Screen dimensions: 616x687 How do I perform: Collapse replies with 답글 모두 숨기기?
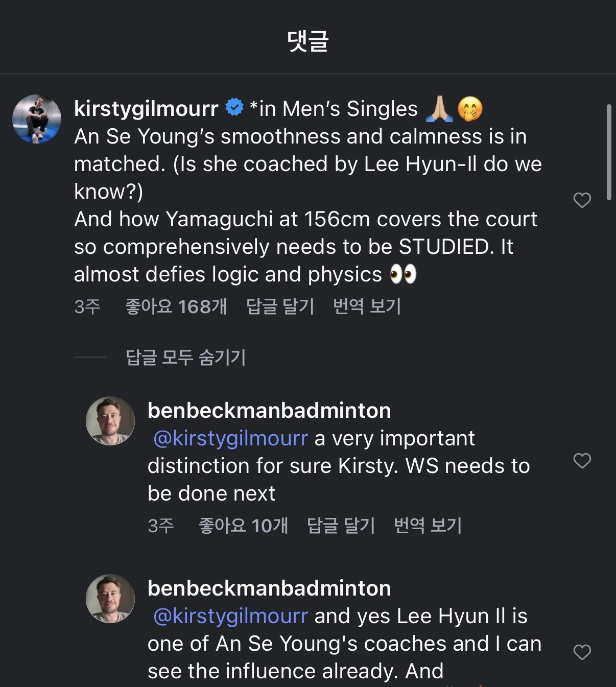pyautogui.click(x=185, y=357)
